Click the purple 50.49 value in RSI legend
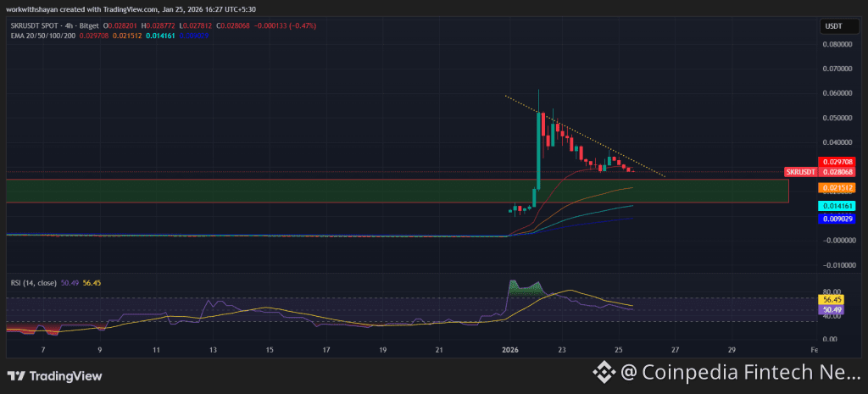This screenshot has width=868, height=394. pos(70,283)
